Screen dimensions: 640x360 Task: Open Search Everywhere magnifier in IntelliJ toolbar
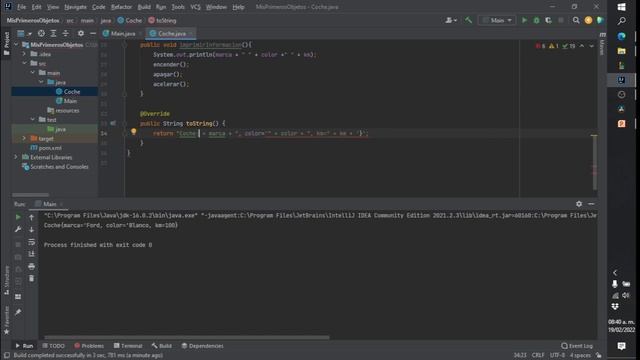(576, 20)
